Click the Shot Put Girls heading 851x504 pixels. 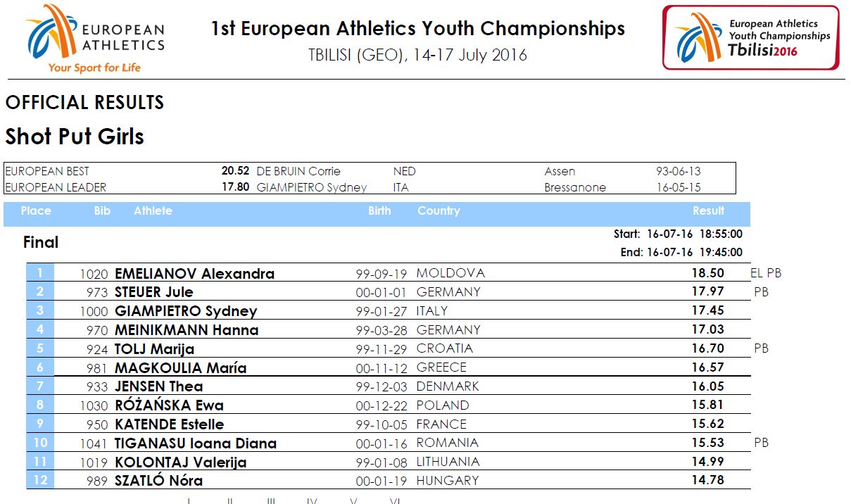pyautogui.click(x=75, y=136)
